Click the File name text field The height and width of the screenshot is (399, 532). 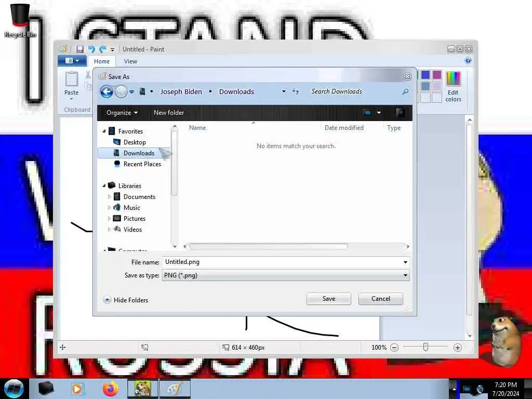282,262
